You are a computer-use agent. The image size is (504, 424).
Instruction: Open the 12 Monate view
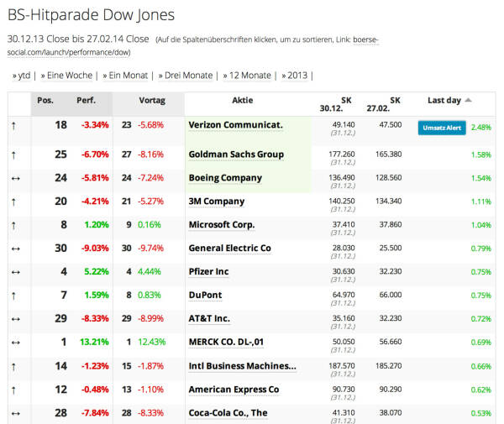[x=249, y=76]
